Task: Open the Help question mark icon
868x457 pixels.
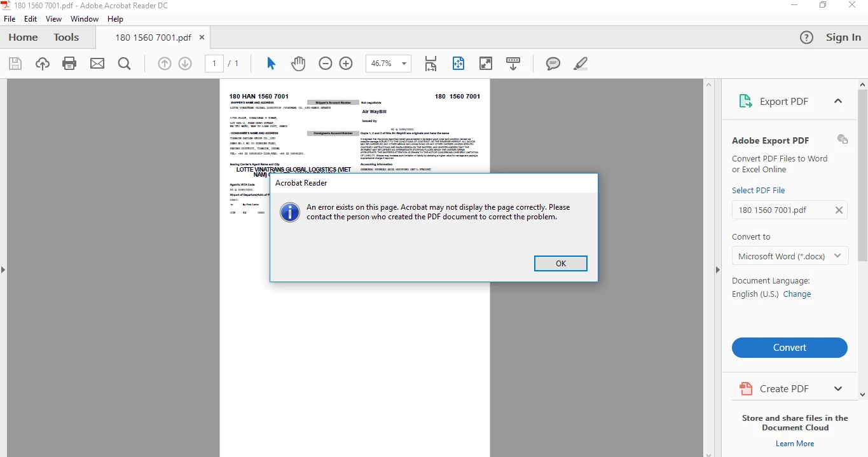Action: point(806,38)
